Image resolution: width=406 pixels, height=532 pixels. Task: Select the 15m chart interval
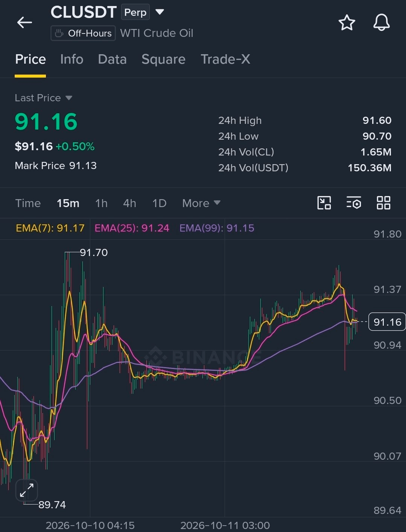pyautogui.click(x=68, y=203)
